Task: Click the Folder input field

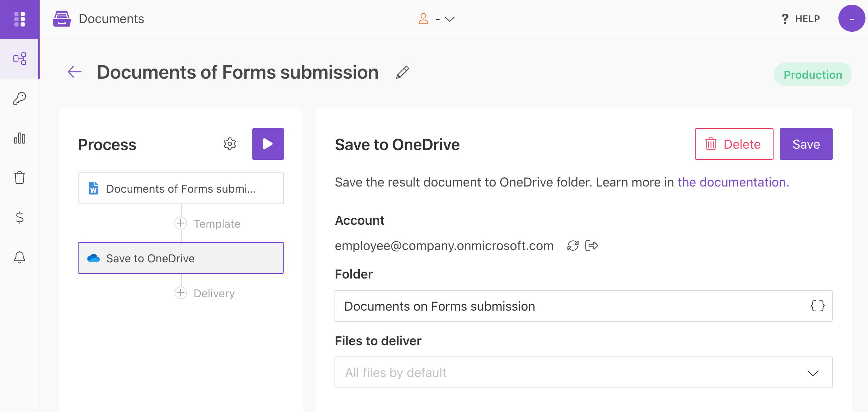Action: pos(583,306)
